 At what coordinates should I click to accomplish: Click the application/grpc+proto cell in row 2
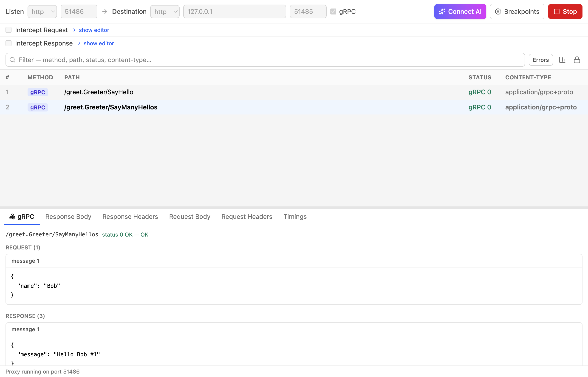pos(541,107)
